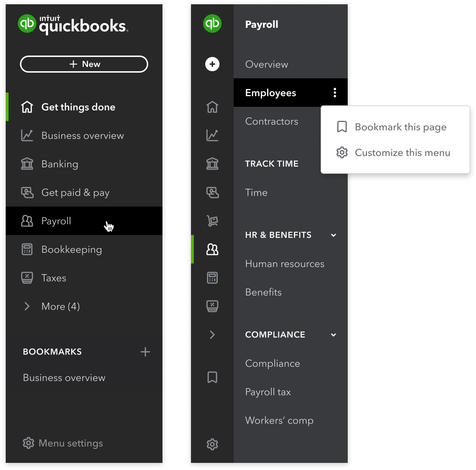The height and width of the screenshot is (470, 476).
Task: Click chart icon next to Business overview
Action: [x=27, y=135]
